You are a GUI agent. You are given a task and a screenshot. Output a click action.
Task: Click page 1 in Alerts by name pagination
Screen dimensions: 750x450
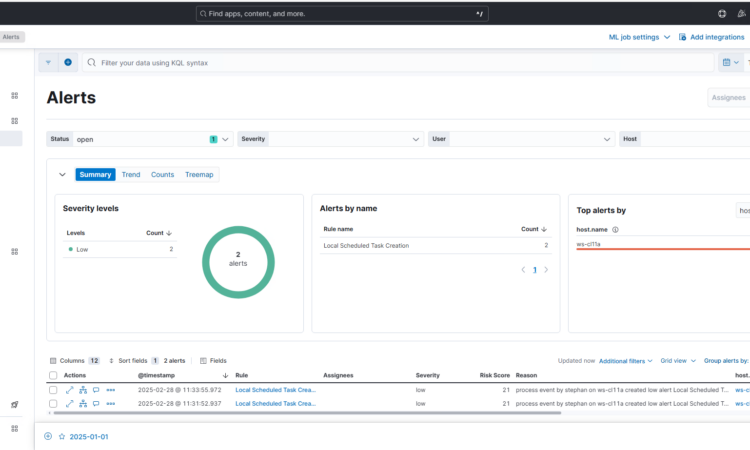click(x=535, y=270)
